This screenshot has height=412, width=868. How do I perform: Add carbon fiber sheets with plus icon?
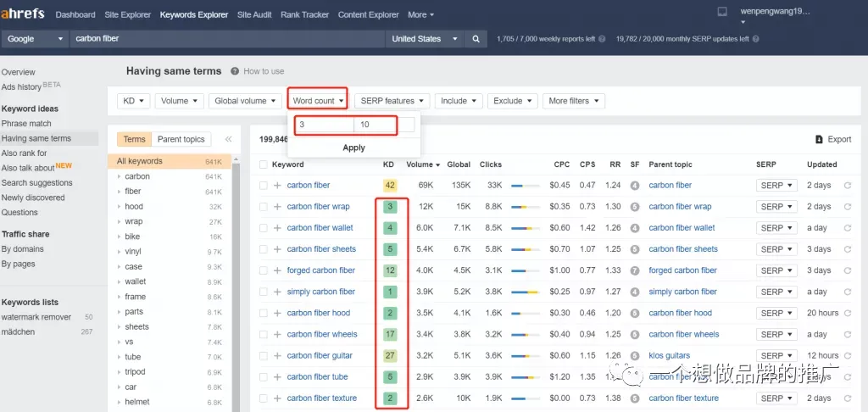(277, 249)
